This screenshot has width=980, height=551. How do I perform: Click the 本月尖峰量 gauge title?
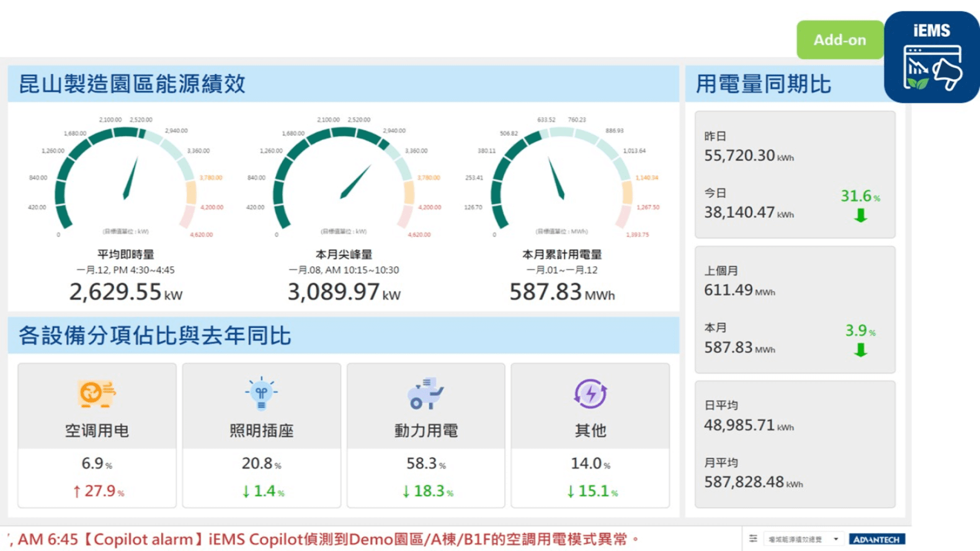[344, 254]
